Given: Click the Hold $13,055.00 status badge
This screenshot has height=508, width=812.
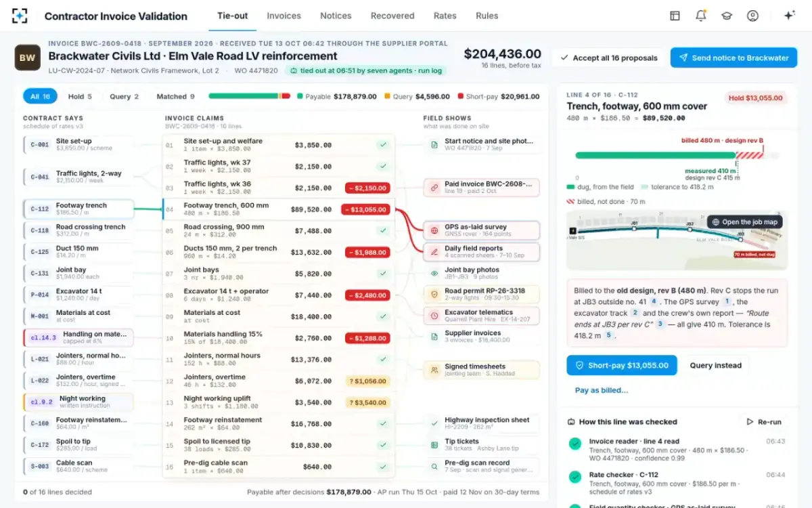Looking at the screenshot, I should pos(756,98).
